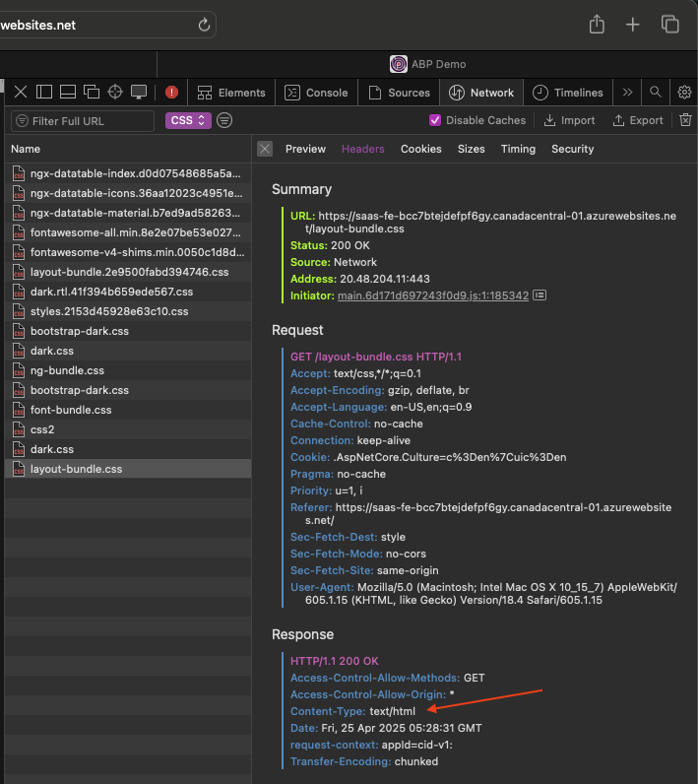Open Web Inspector settings gear
Viewport: 698px width, 784px height.
(684, 93)
